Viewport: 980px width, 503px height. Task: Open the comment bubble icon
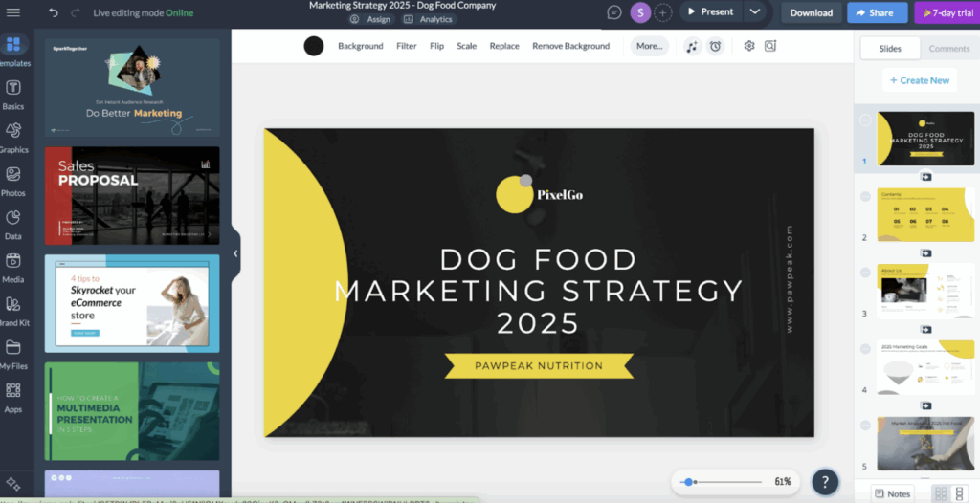tap(614, 12)
